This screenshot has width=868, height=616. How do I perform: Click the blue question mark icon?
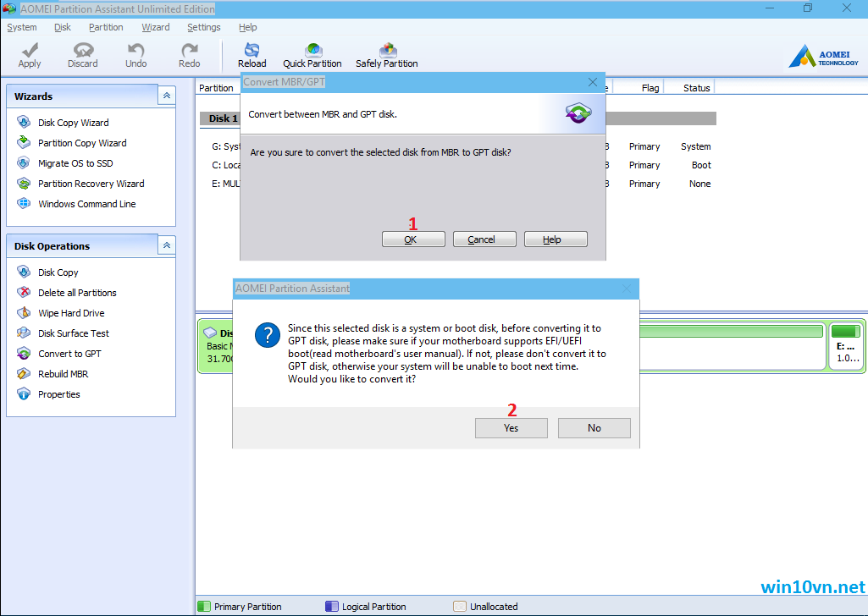[268, 335]
